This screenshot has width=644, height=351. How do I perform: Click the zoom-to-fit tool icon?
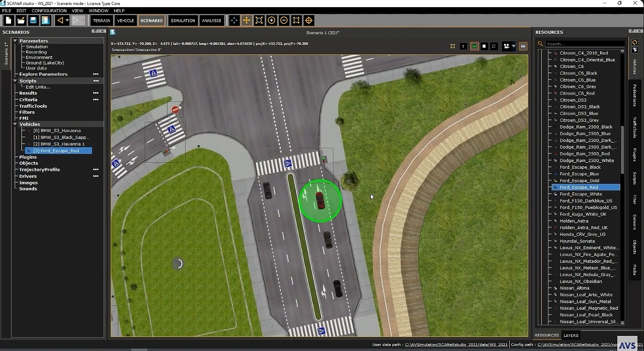coord(259,21)
